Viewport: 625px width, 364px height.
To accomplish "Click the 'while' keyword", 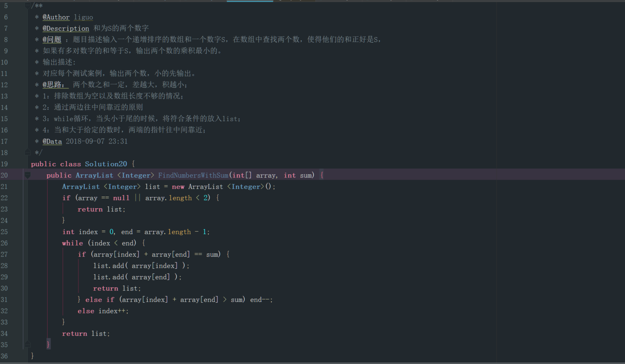I will coord(72,243).
